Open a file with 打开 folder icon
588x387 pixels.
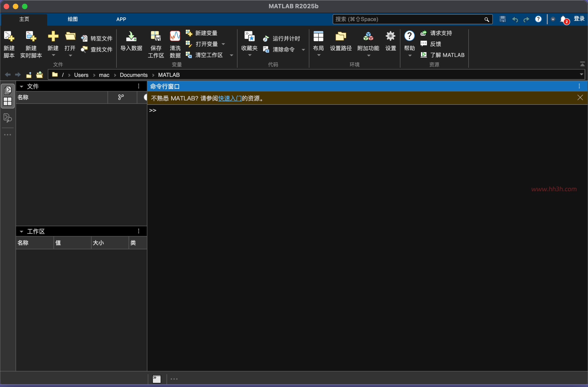(x=70, y=37)
